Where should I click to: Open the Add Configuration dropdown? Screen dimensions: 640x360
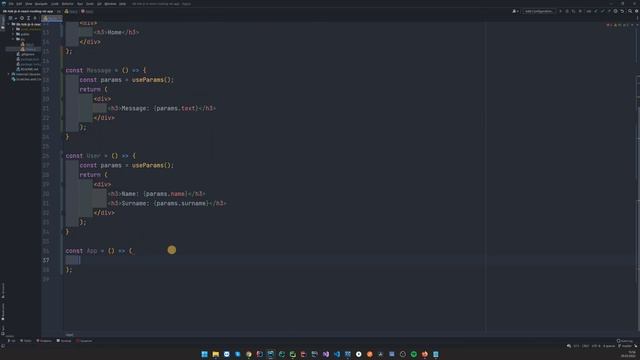[x=538, y=11]
